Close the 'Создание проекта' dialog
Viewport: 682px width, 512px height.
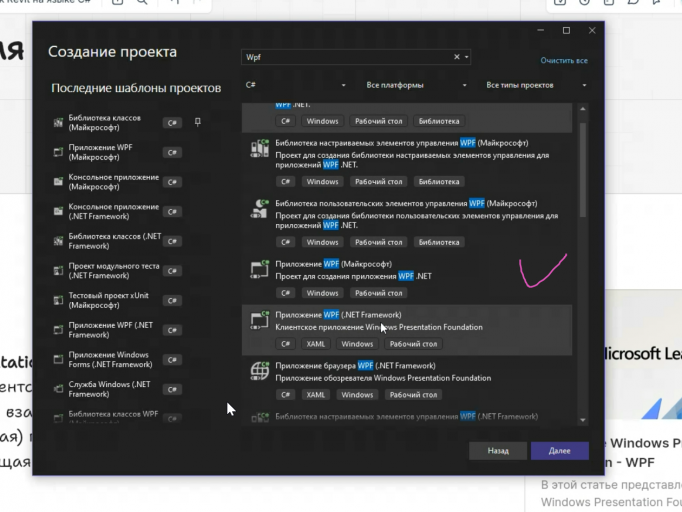click(592, 30)
